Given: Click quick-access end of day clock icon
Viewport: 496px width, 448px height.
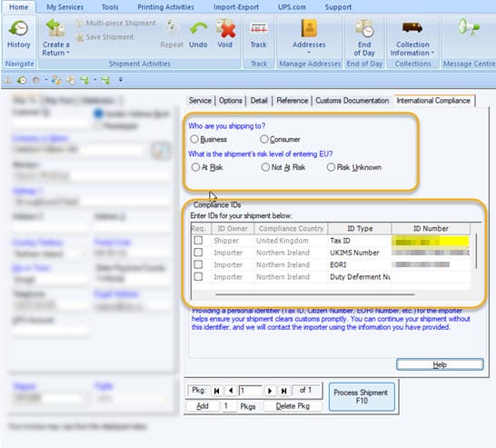Looking at the screenshot, I should 71,80.
